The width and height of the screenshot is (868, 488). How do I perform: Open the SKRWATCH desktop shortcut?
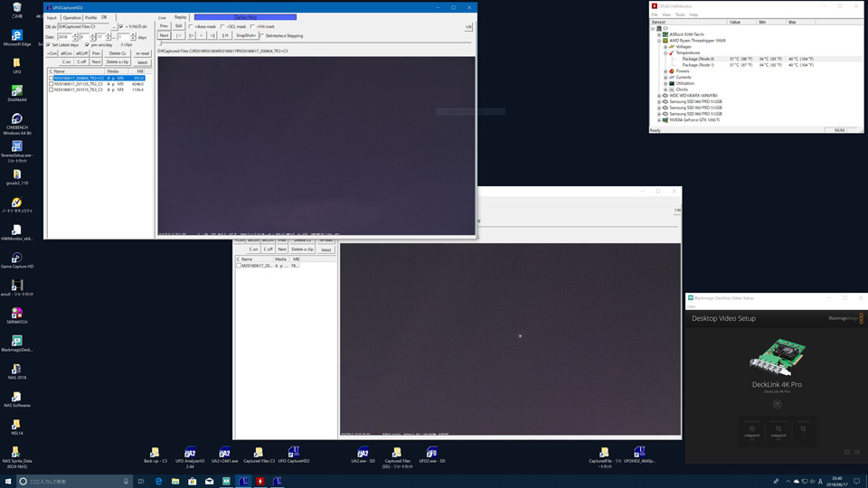point(17,315)
